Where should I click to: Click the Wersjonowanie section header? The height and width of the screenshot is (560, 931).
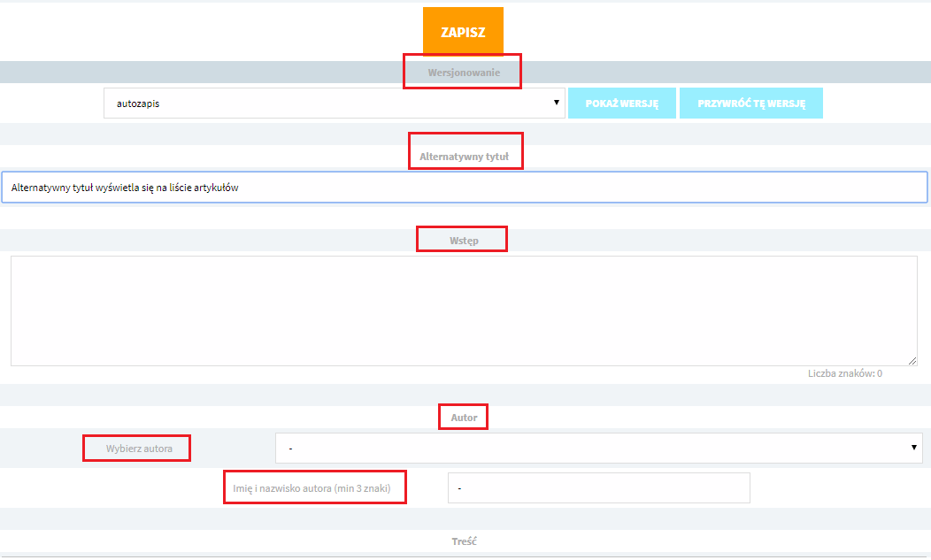click(464, 73)
